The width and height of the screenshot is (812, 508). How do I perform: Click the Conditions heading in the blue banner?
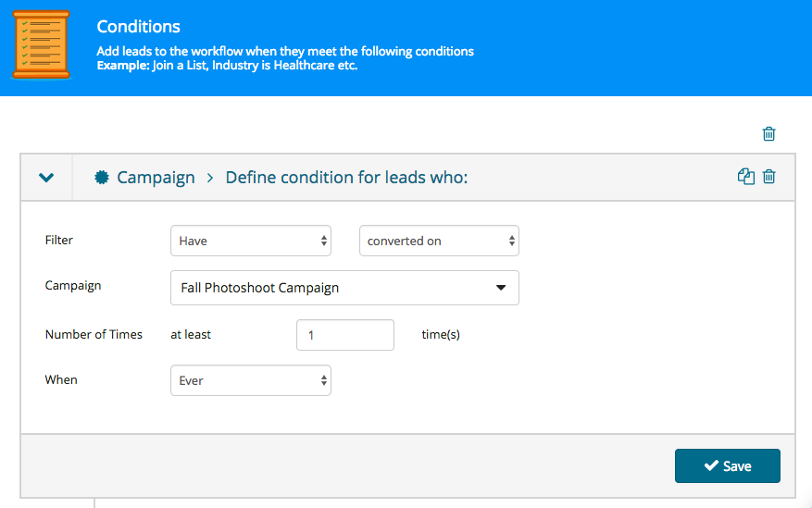138,27
